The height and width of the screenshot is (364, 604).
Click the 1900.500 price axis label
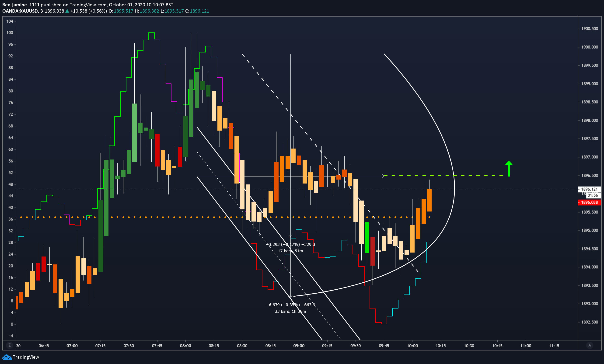tap(590, 29)
